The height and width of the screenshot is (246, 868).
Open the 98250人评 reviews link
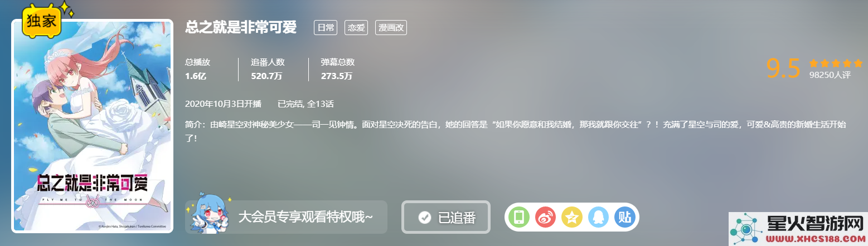point(830,75)
